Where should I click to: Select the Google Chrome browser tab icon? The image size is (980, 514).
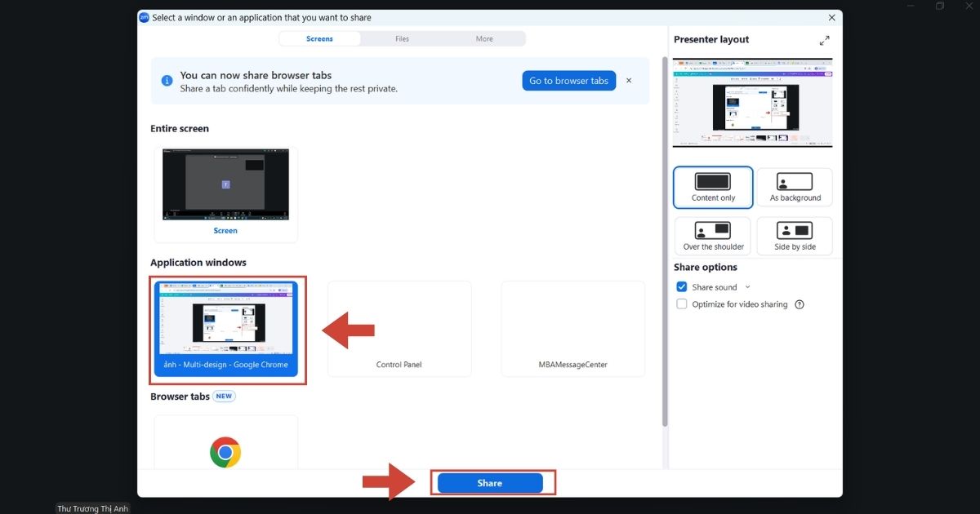coord(225,452)
